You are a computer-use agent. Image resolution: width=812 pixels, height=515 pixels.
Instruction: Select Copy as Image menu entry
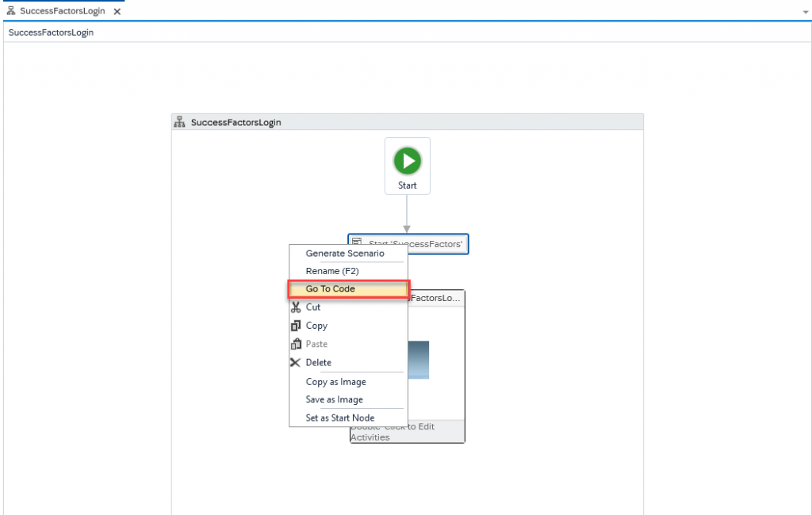[x=349, y=381]
